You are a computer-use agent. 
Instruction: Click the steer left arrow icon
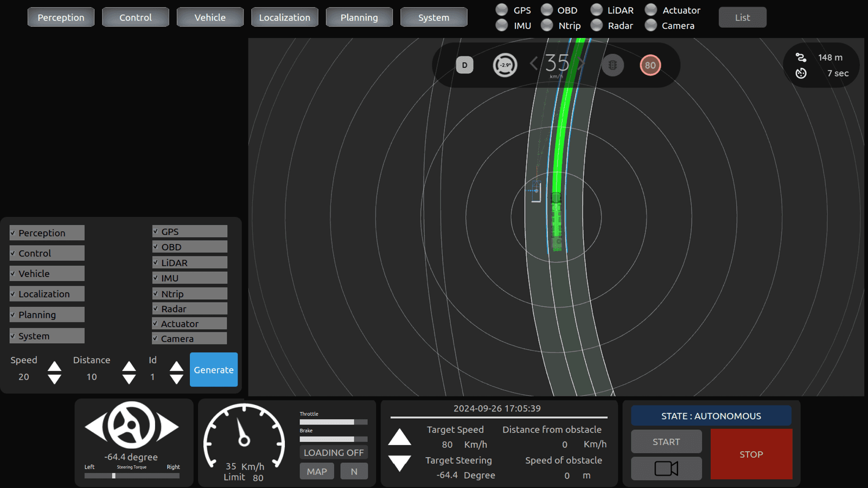pyautogui.click(x=95, y=427)
